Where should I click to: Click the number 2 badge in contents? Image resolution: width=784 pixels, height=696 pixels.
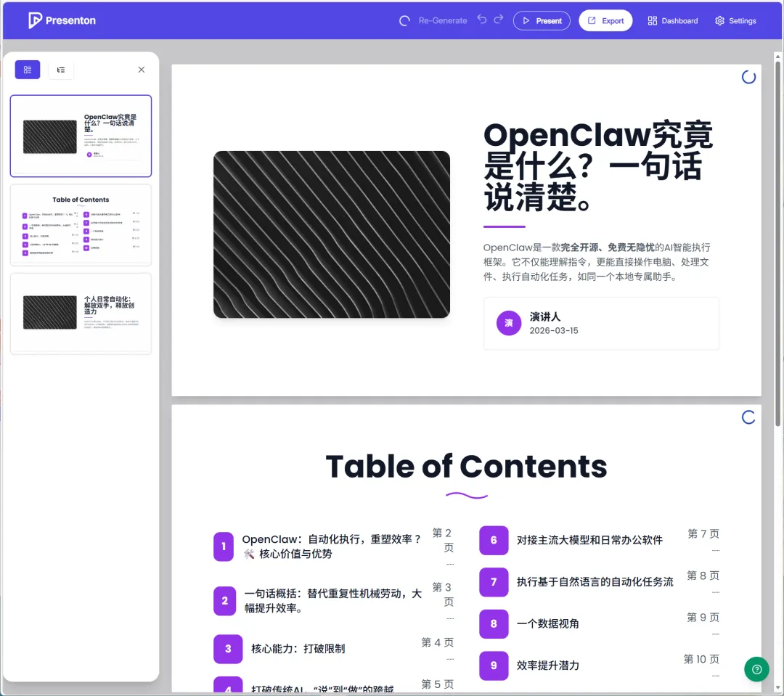click(x=224, y=600)
